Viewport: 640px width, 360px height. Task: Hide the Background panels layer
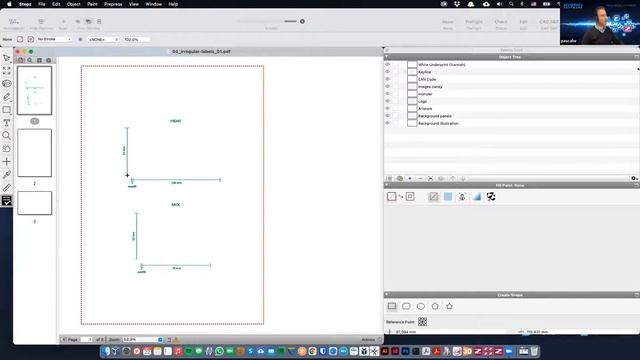[388, 116]
